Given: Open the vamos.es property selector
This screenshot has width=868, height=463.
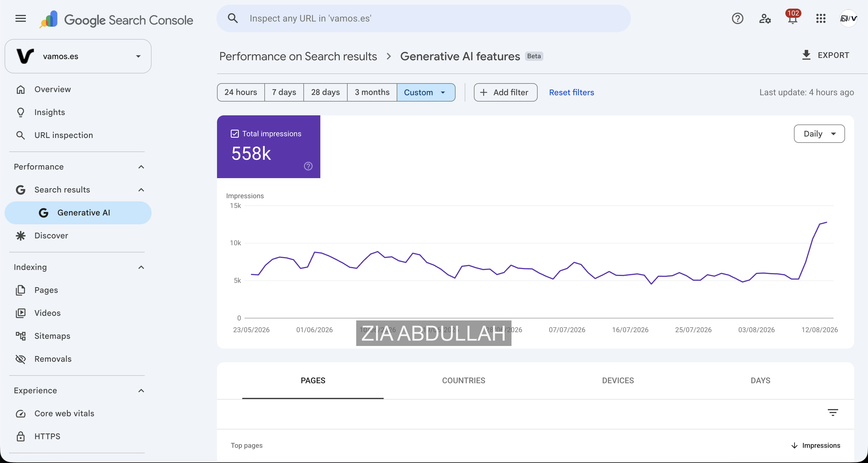Looking at the screenshot, I should [78, 56].
